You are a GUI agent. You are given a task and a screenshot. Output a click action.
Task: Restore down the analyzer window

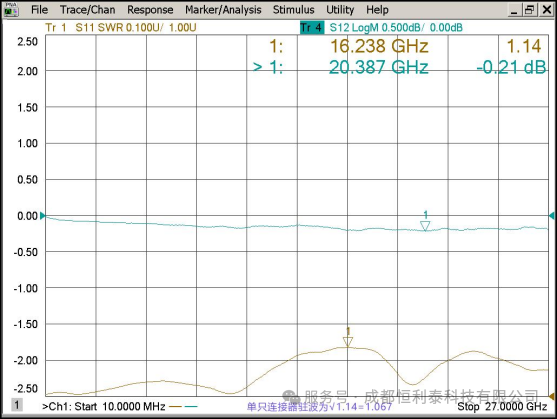[x=529, y=10]
